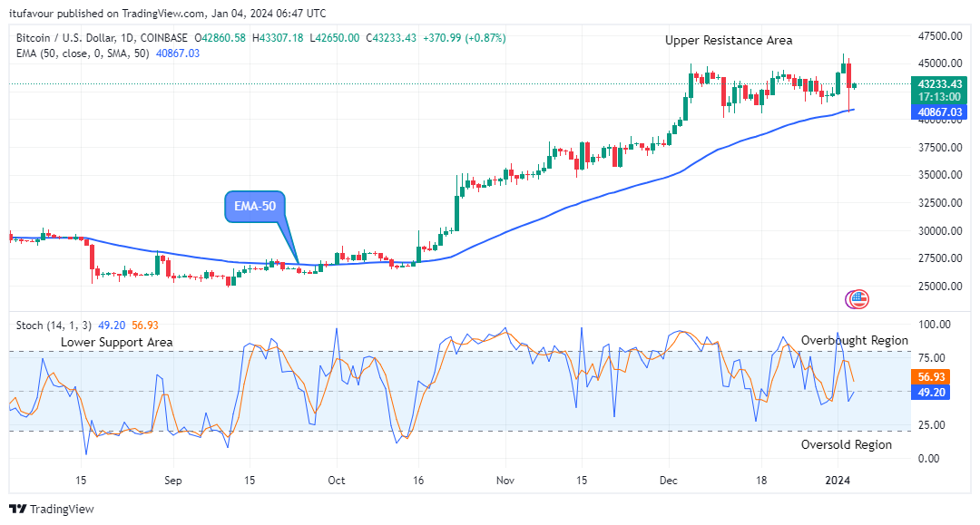The height and width of the screenshot is (525, 980).
Task: Click the EMA (50, close, 0, SMA, 50) legend
Action: [x=82, y=53]
